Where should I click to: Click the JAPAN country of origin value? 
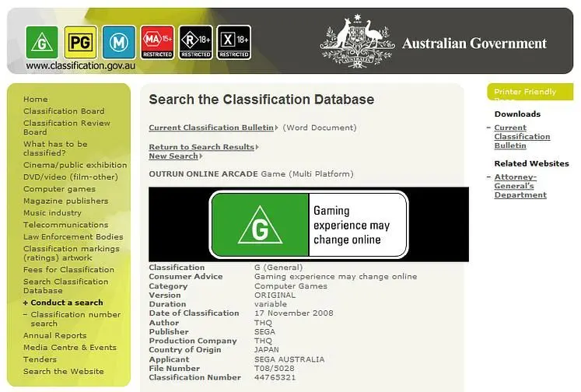click(267, 350)
